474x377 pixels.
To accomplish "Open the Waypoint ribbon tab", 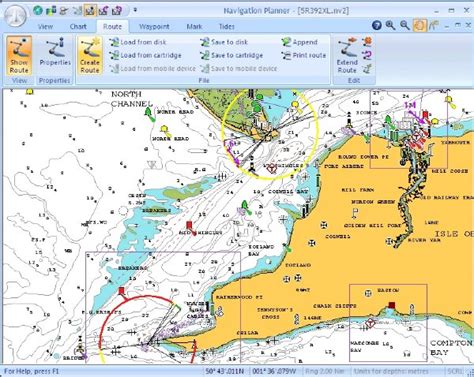I will coord(154,27).
